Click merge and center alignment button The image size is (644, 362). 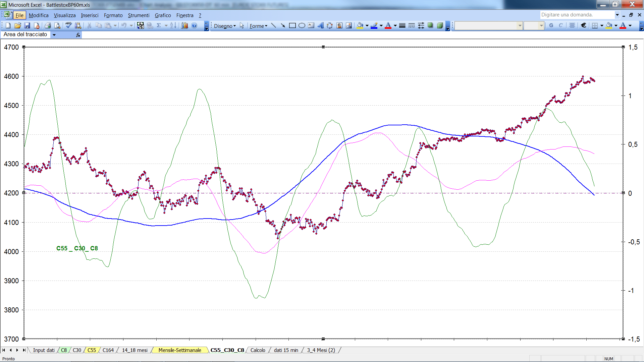[572, 25]
